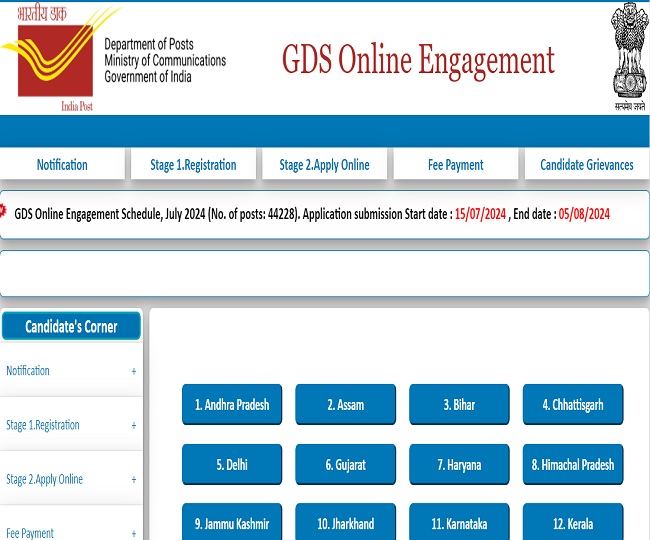Go to Stage 2.Apply Online top tab

tap(324, 165)
